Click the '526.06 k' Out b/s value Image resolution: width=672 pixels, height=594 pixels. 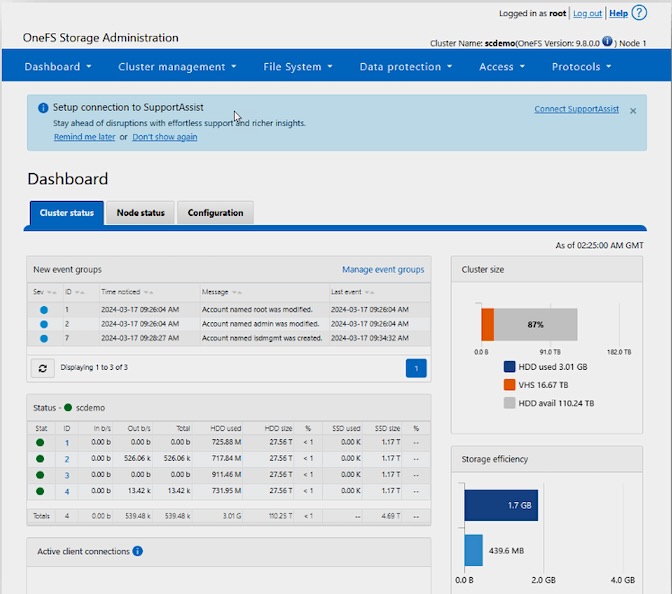137,458
